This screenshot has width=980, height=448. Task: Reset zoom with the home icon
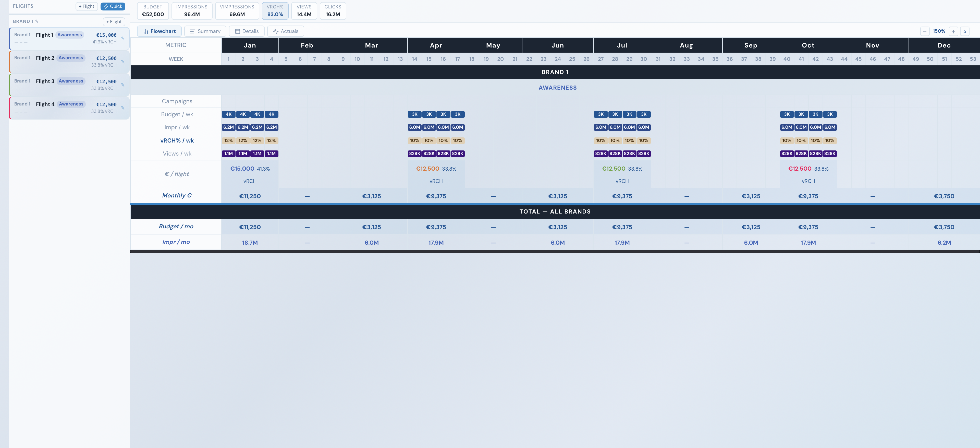(965, 31)
